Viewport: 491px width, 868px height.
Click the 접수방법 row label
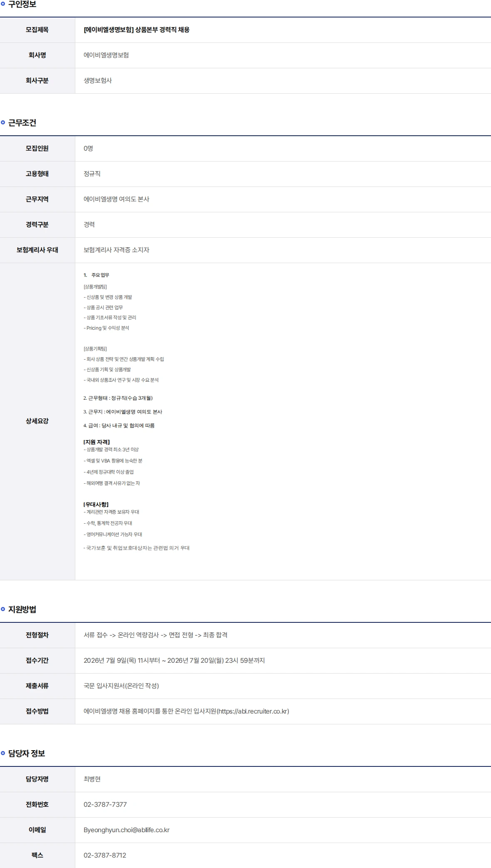click(37, 711)
